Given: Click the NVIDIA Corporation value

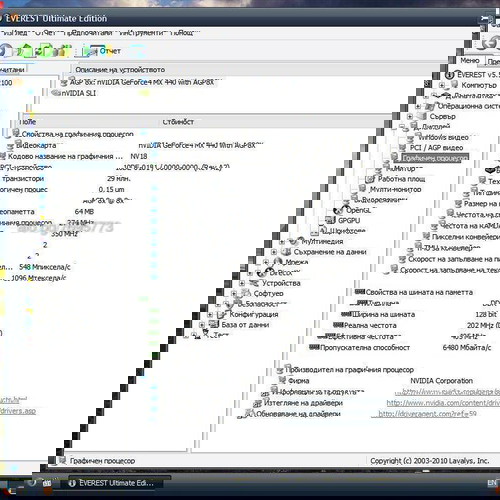Looking at the screenshot, I should (x=441, y=381).
